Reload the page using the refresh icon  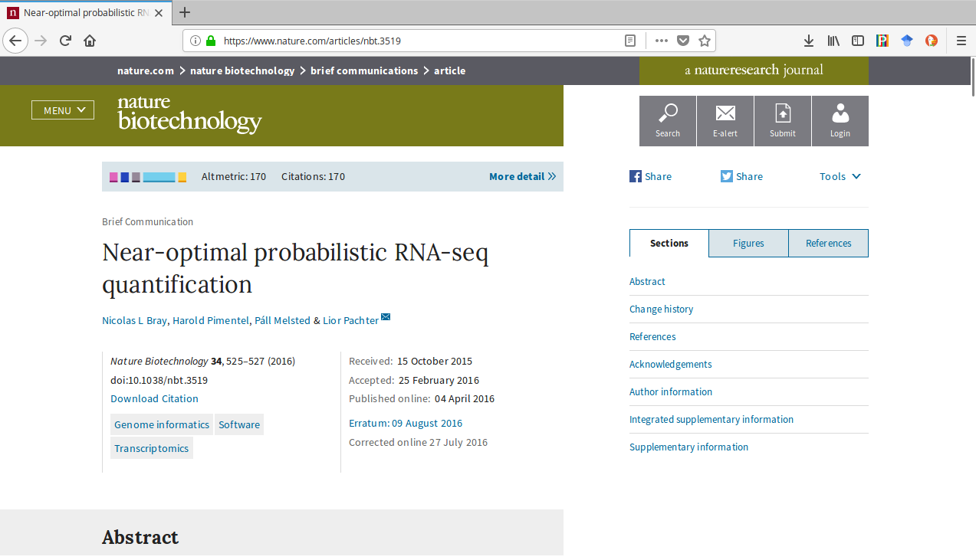pos(65,41)
